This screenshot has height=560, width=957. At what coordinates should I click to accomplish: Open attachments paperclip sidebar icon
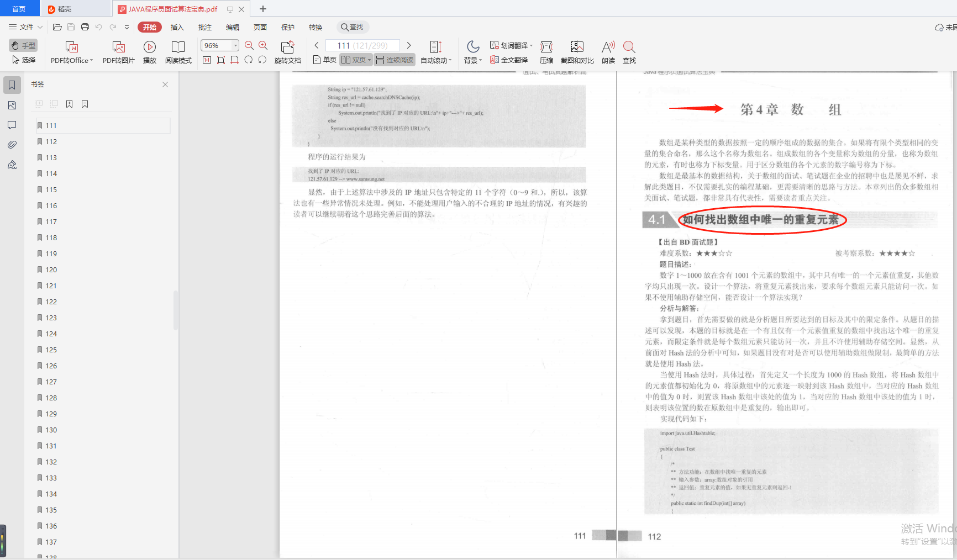click(12, 145)
